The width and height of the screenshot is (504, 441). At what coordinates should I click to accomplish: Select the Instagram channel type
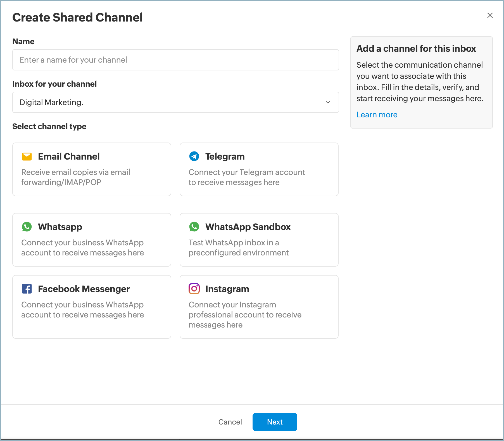coord(259,307)
